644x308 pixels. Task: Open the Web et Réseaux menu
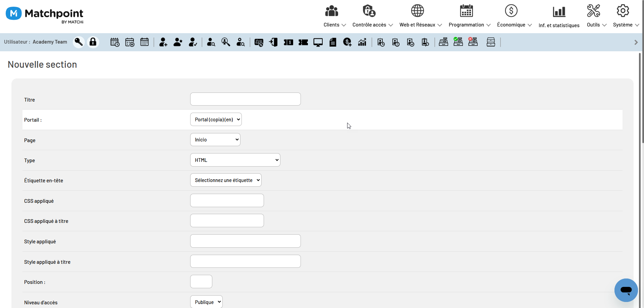(x=421, y=16)
